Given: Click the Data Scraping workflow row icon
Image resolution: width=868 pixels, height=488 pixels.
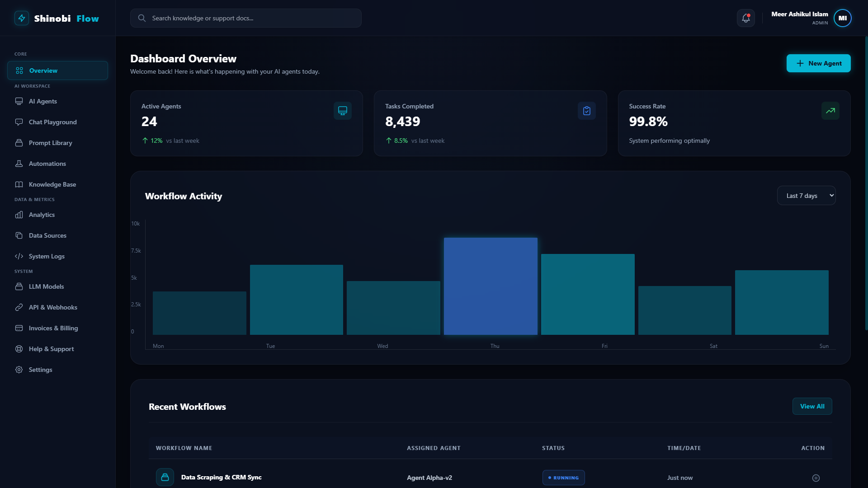Looking at the screenshot, I should [165, 477].
